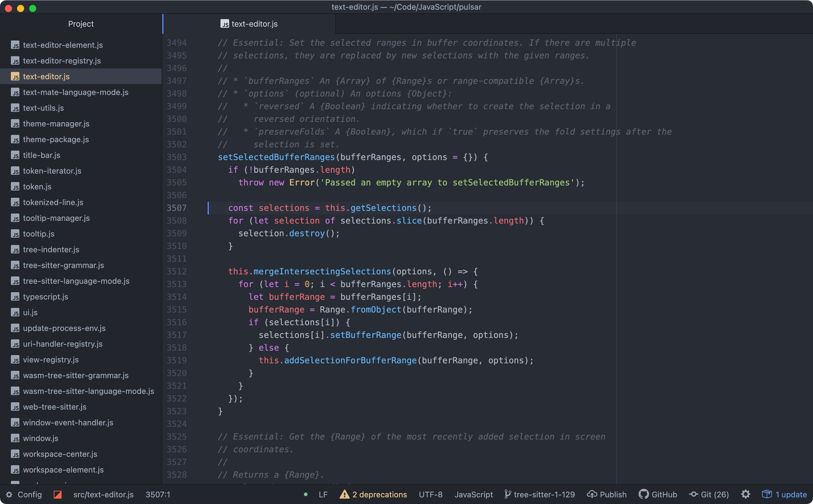813x504 pixels.
Task: Open text-editor-element.js in tree view
Action: [x=63, y=45]
